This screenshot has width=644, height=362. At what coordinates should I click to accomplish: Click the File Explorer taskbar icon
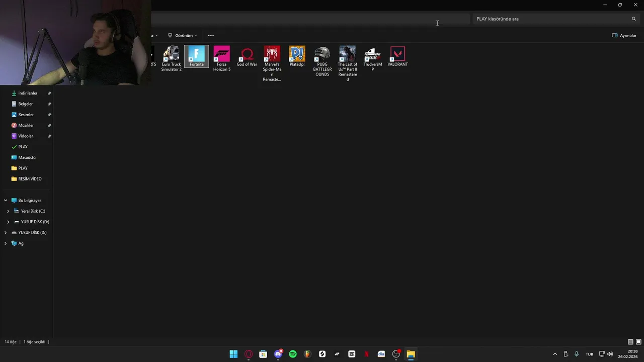pyautogui.click(x=411, y=354)
